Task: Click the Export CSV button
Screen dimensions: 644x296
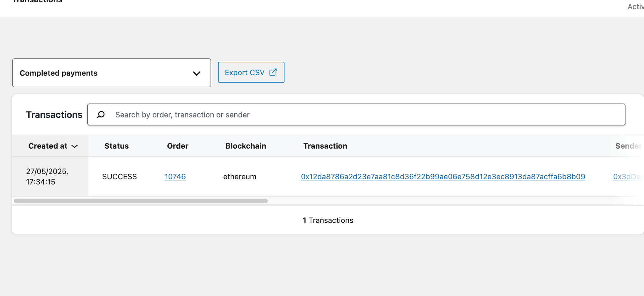Action: coord(251,72)
